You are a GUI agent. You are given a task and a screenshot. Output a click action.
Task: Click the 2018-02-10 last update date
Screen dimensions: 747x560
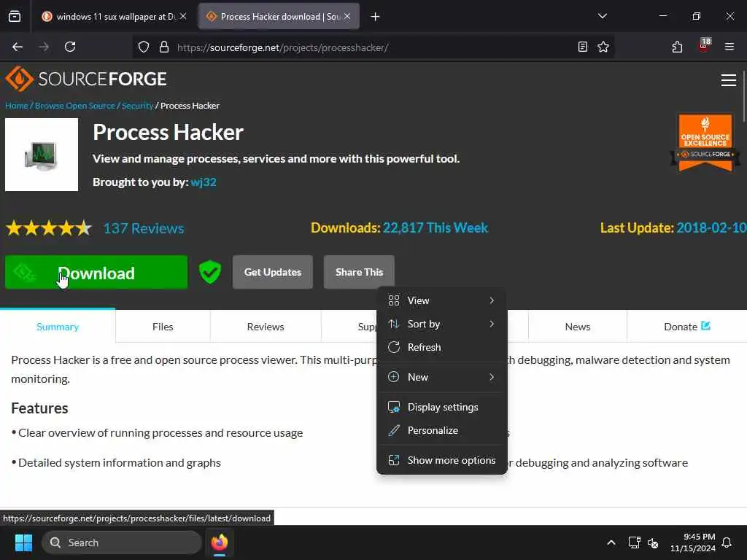[712, 227]
